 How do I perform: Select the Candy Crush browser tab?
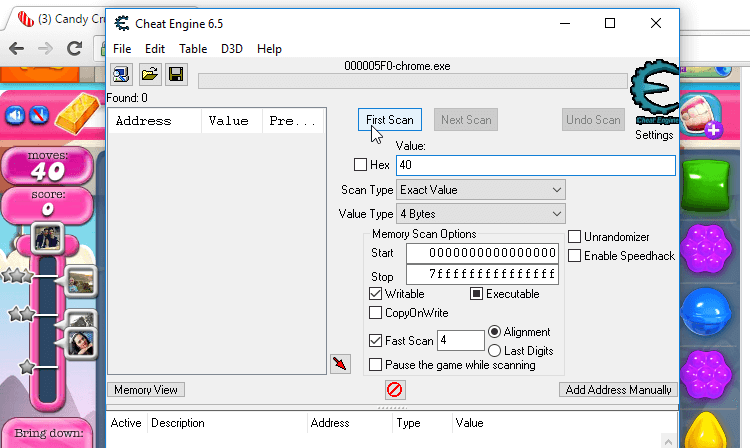(60, 19)
